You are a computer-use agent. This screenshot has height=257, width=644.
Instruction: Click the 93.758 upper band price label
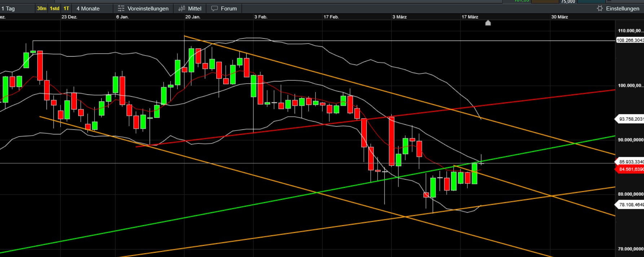[x=630, y=119]
